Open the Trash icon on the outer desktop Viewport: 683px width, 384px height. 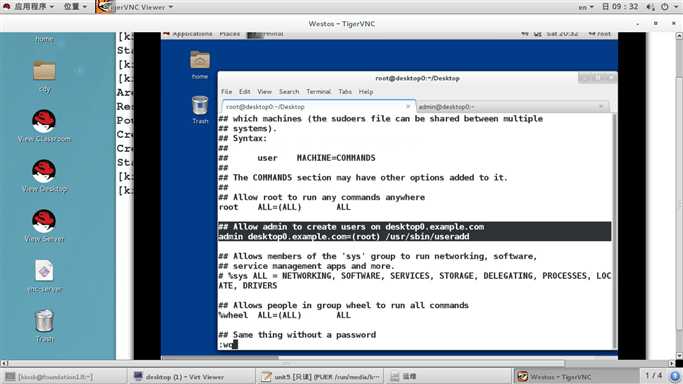coord(44,321)
